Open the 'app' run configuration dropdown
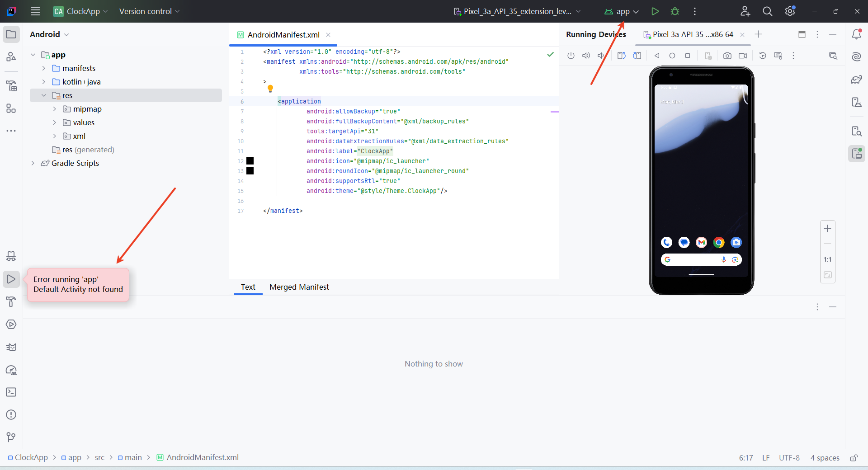 [x=622, y=11]
